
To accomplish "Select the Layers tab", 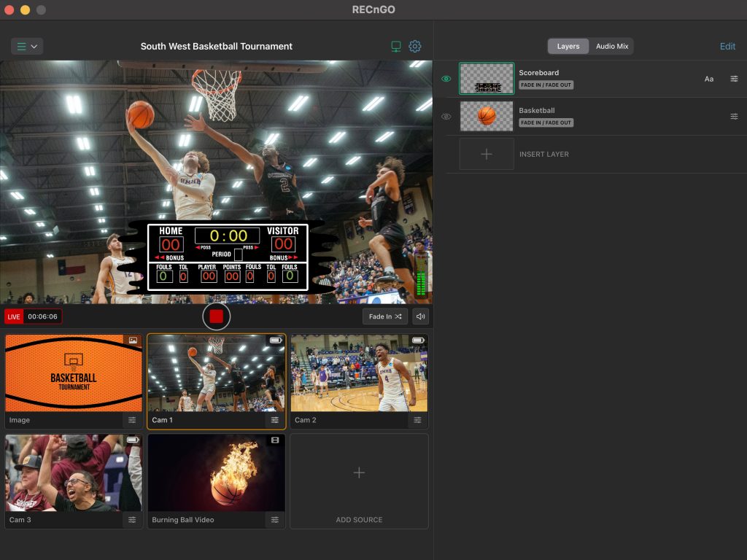I will [x=568, y=46].
